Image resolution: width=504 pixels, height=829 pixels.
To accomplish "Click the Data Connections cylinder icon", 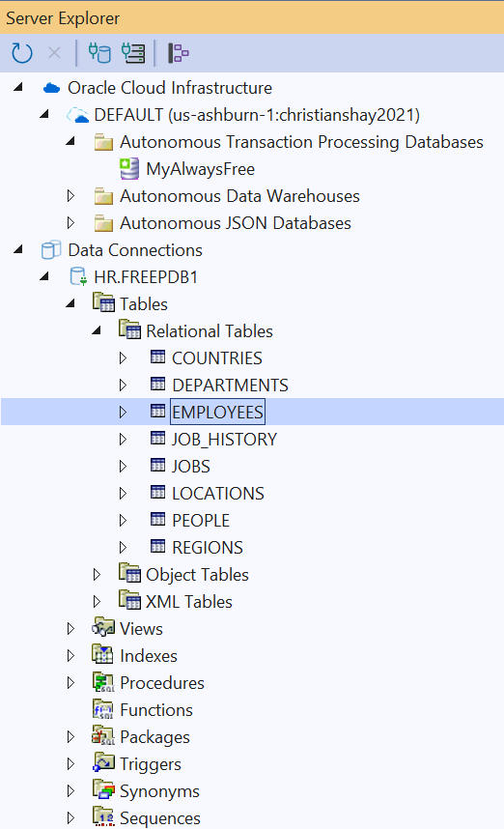I will [x=51, y=250].
